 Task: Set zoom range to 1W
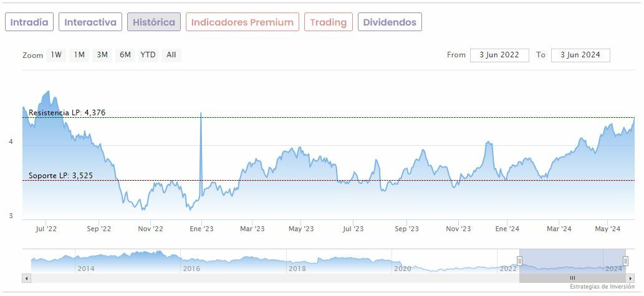56,55
